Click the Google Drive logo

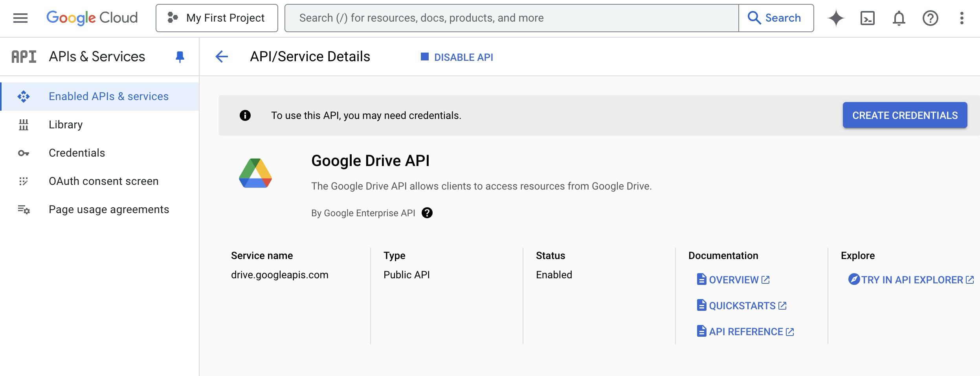point(255,173)
